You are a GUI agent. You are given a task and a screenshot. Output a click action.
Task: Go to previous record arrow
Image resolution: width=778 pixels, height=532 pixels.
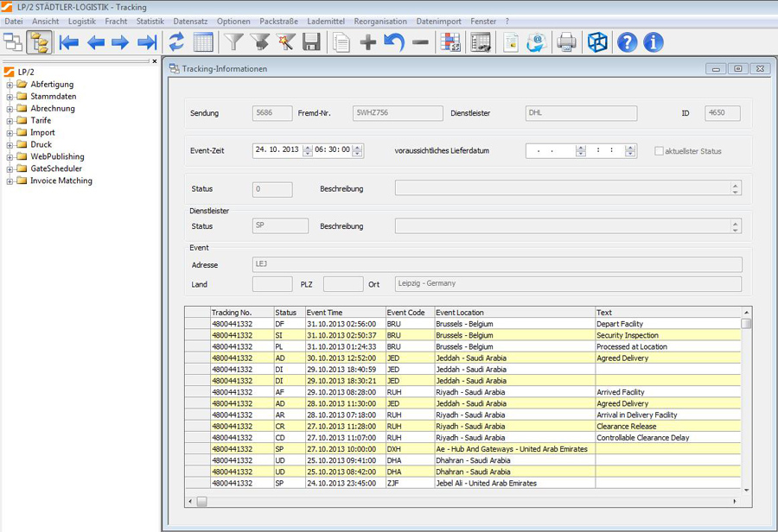click(x=96, y=42)
